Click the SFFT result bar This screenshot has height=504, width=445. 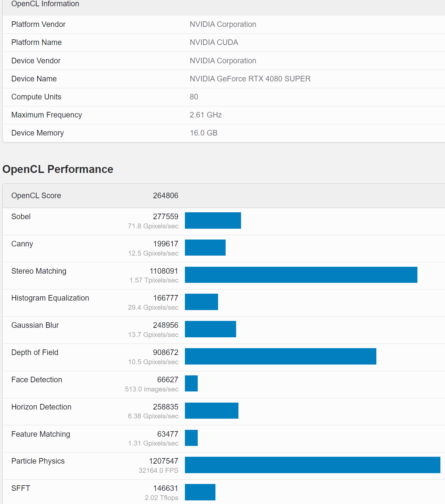200,492
